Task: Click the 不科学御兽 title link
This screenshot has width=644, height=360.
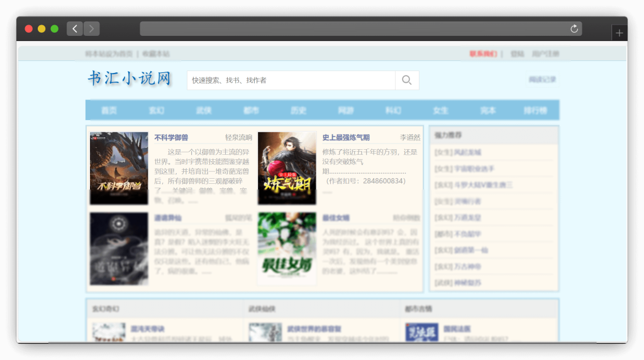Action: (171, 138)
